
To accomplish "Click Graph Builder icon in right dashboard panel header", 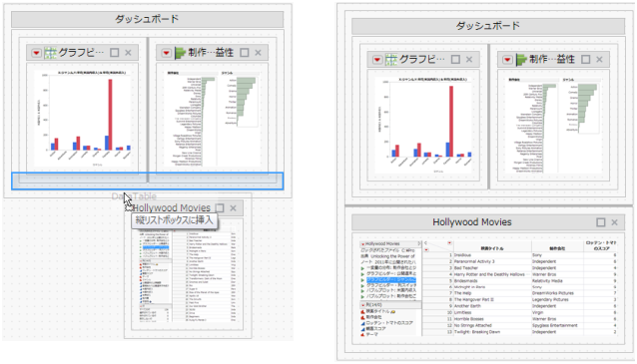I will tap(391, 60).
